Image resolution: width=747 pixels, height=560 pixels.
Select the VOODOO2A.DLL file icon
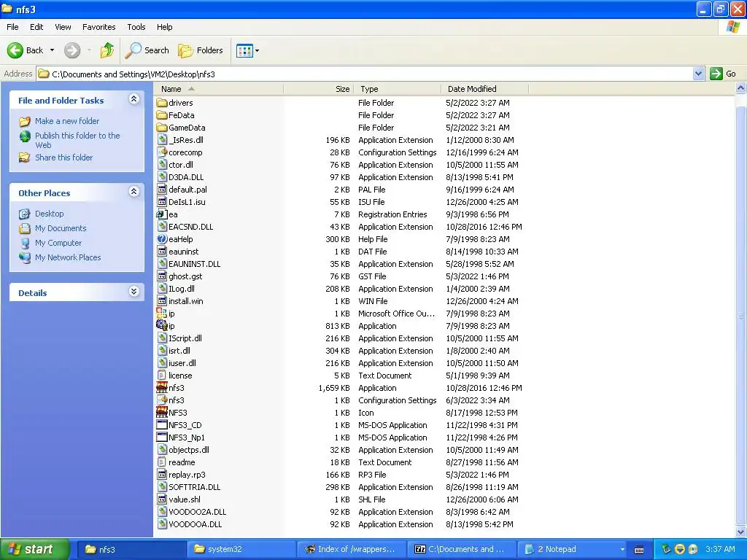pyautogui.click(x=162, y=511)
